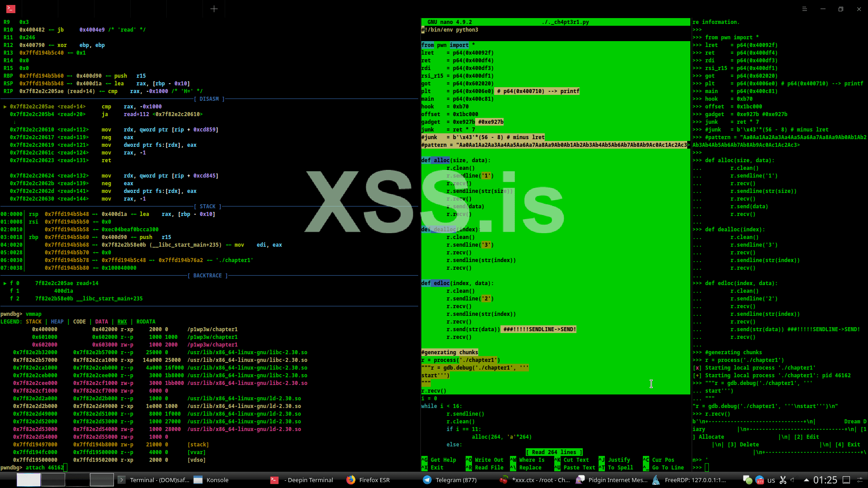Switch keyboard layout via us indicator

[771, 480]
